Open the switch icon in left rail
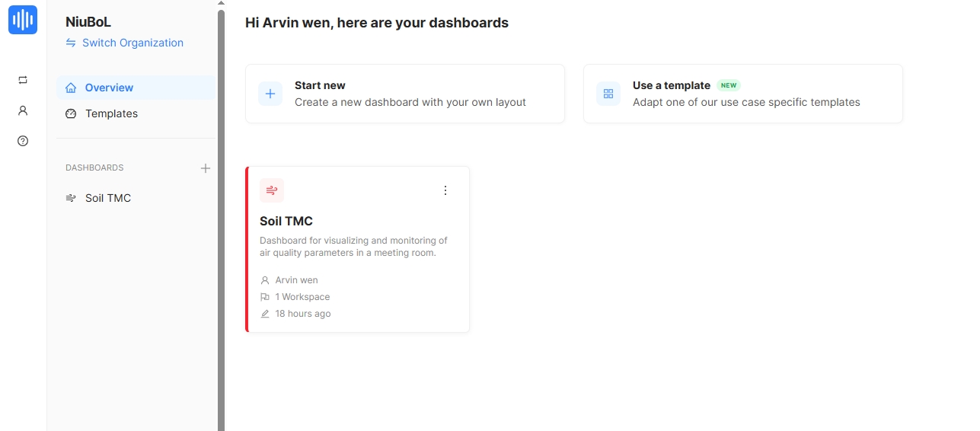 tap(23, 80)
